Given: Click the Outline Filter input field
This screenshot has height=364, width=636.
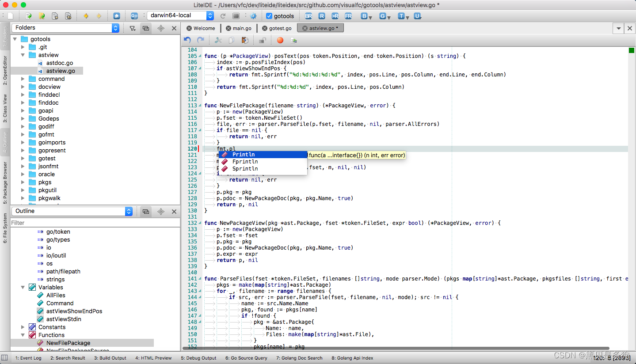Looking at the screenshot, I should (95, 223).
